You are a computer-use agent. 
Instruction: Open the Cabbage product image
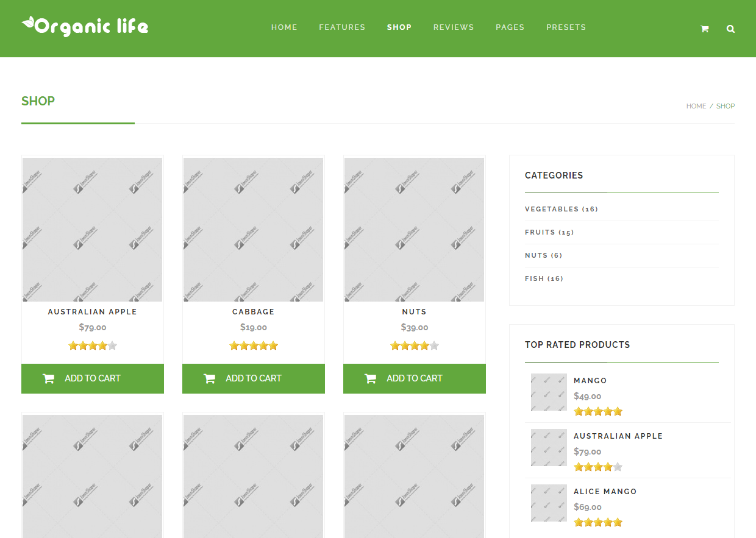[254, 230]
